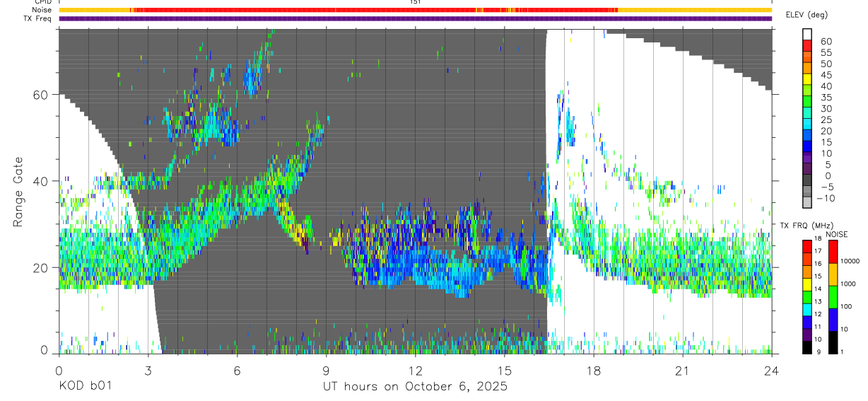Click the 35 label on ELEV colorbar
This screenshot has width=868, height=401.
tap(825, 98)
